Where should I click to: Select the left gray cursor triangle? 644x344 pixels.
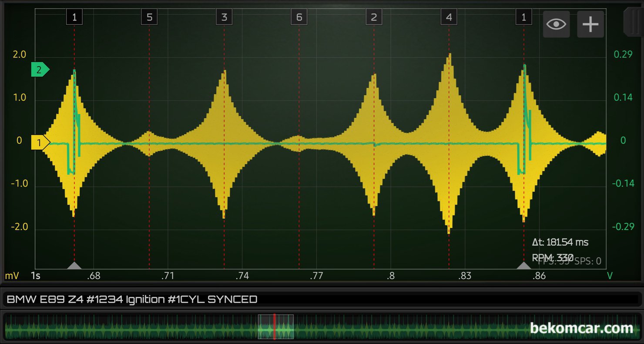pos(74,265)
